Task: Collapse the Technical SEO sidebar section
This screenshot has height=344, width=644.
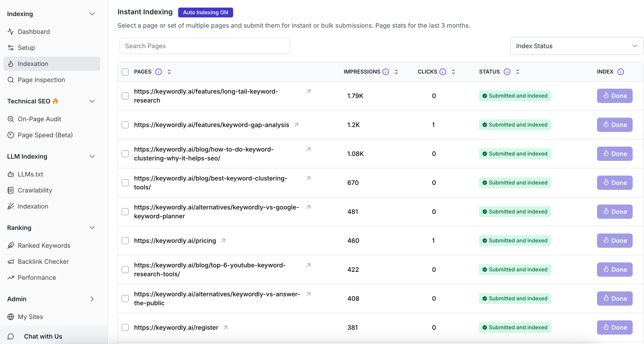Action: click(92, 101)
